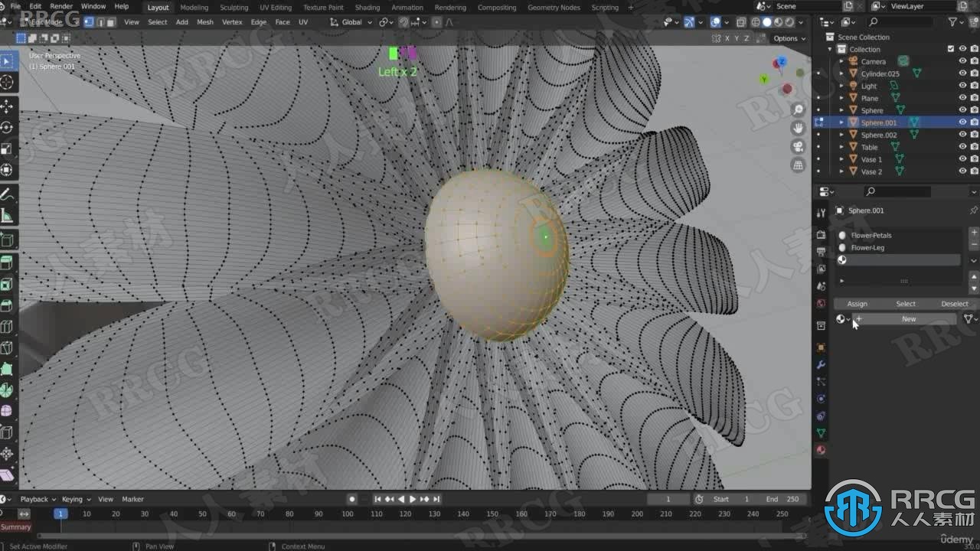Open the timeline Playback dropdown
Viewport: 980px width, 551px height.
pos(37,499)
